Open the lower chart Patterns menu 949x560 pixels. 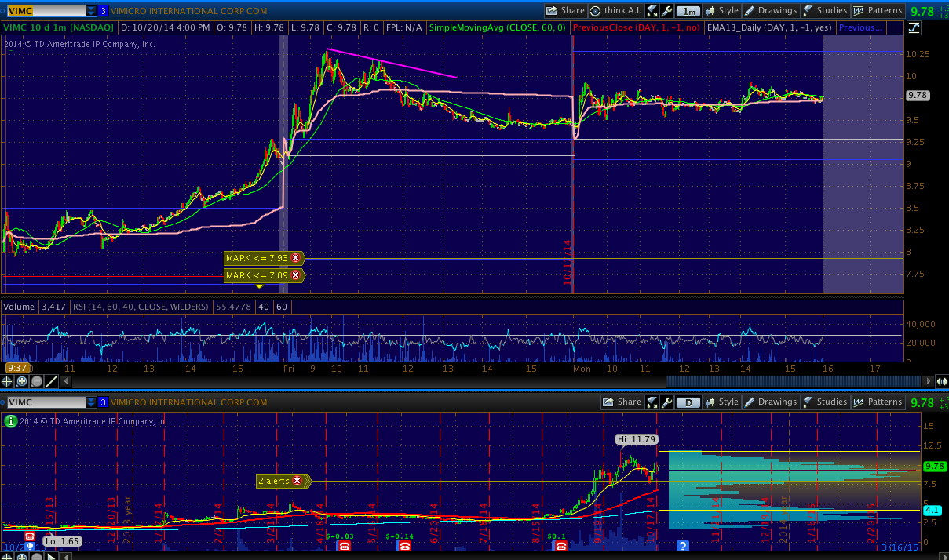pos(878,402)
